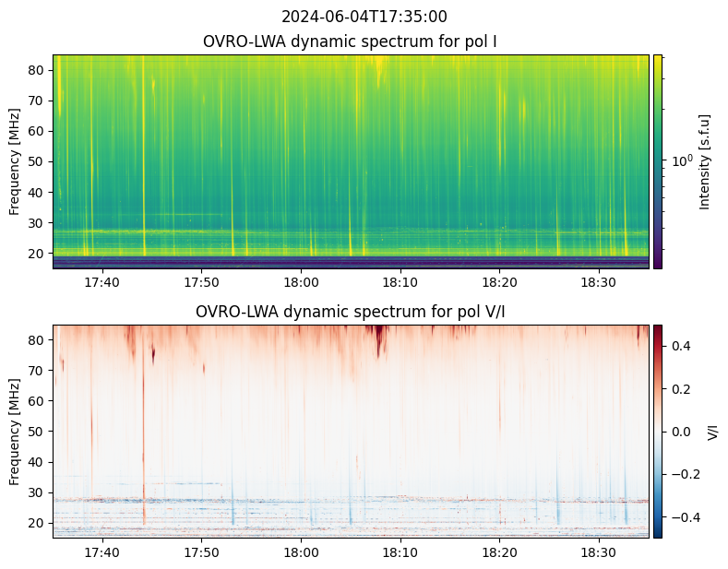Click the 18:20 time tick under pol I plot
Viewport: 728px width, 569px height.
point(499,282)
